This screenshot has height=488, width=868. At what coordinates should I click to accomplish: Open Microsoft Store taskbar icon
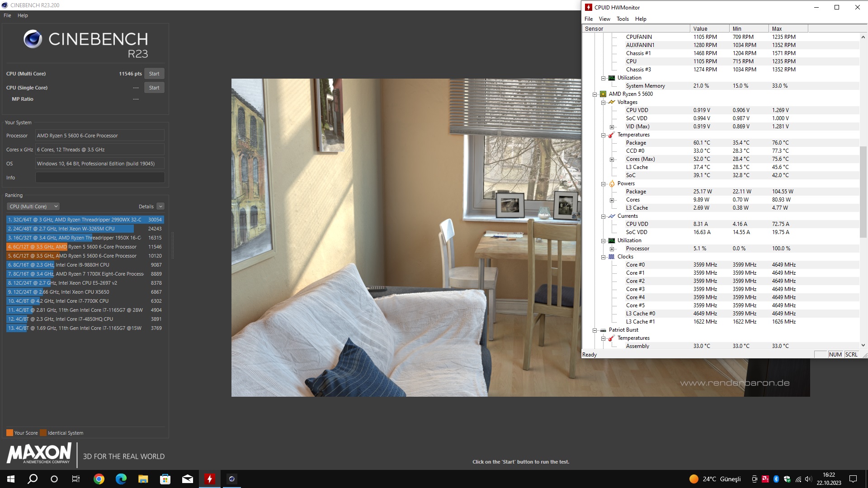[x=165, y=479]
